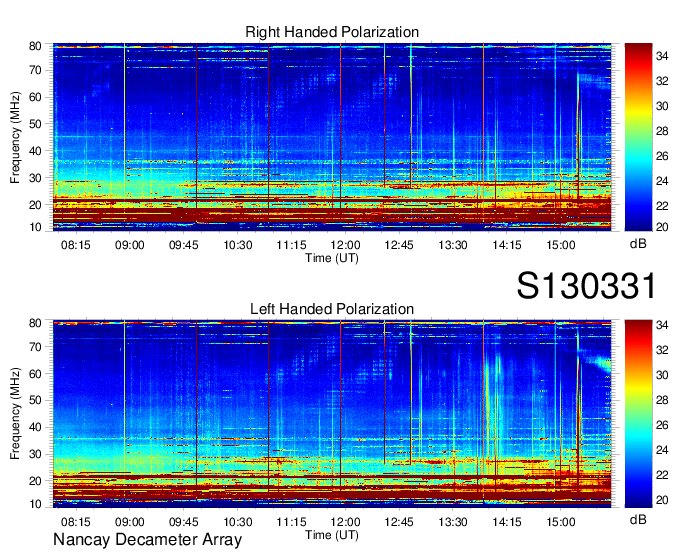This screenshot has height=552, width=680.
Task: Click the lower color bar's dark blue bottom
Action: (638, 502)
